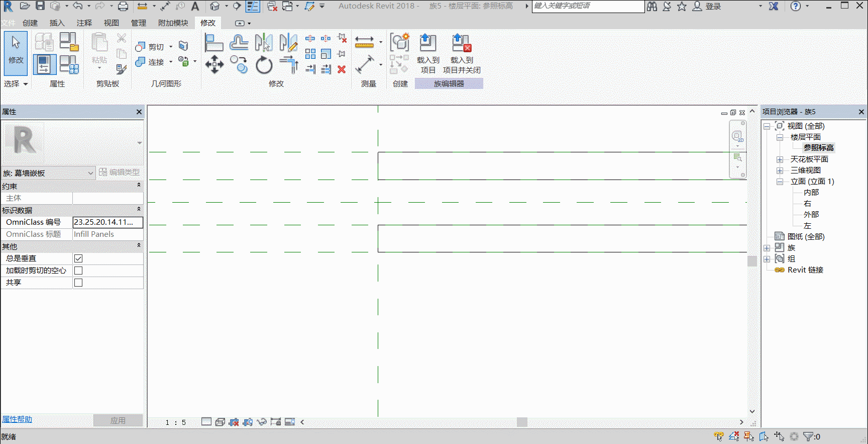868x444 pixels.
Task: Select the Move tool icon
Action: pyautogui.click(x=214, y=64)
